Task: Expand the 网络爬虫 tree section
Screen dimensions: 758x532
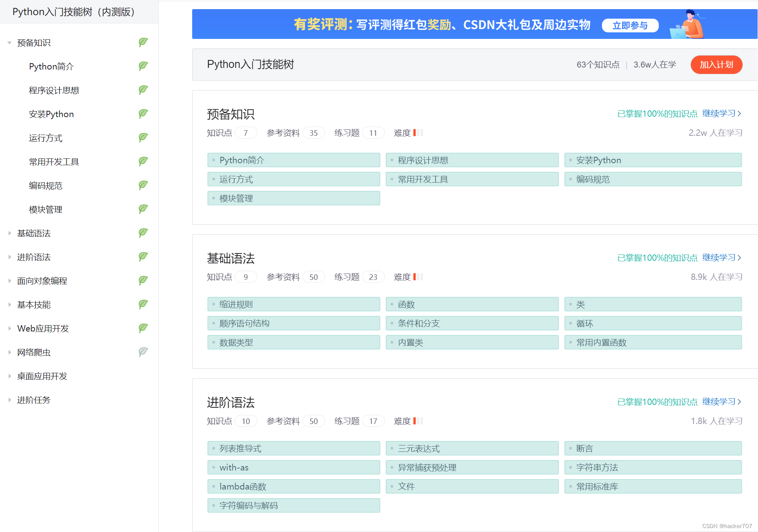Action: (x=10, y=352)
